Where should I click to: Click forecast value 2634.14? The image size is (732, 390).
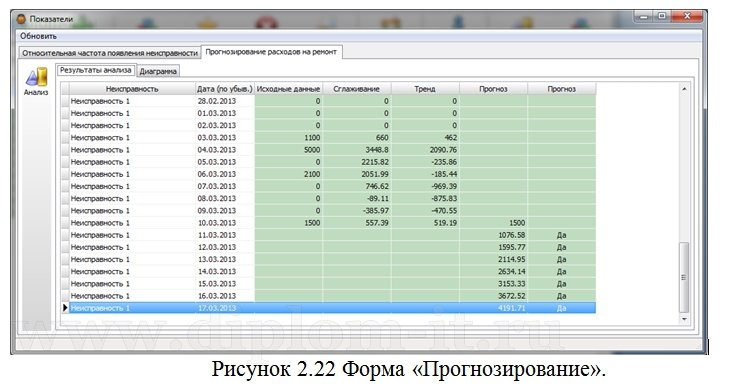tap(512, 271)
